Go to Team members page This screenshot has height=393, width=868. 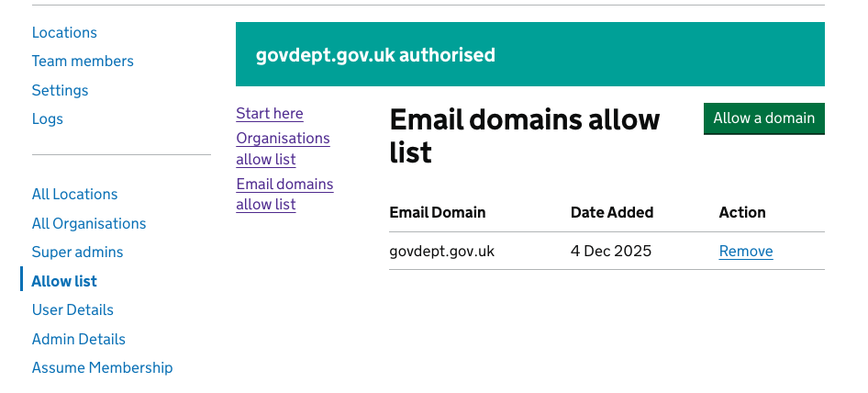83,61
